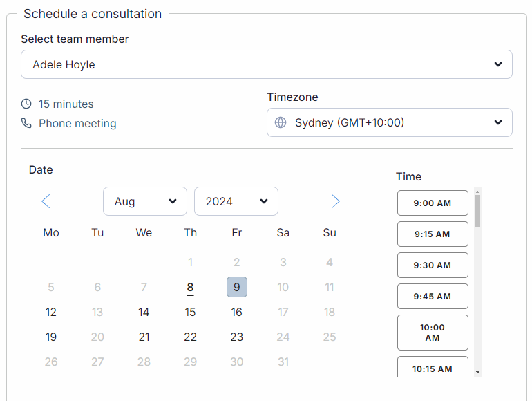Pick August 21 on the calendar
Viewport: 532px width, 401px height.
(144, 337)
